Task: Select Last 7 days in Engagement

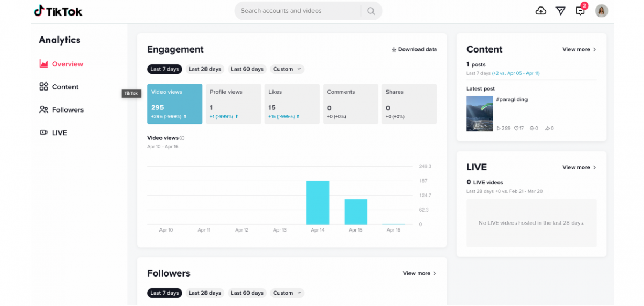Action: click(x=165, y=69)
